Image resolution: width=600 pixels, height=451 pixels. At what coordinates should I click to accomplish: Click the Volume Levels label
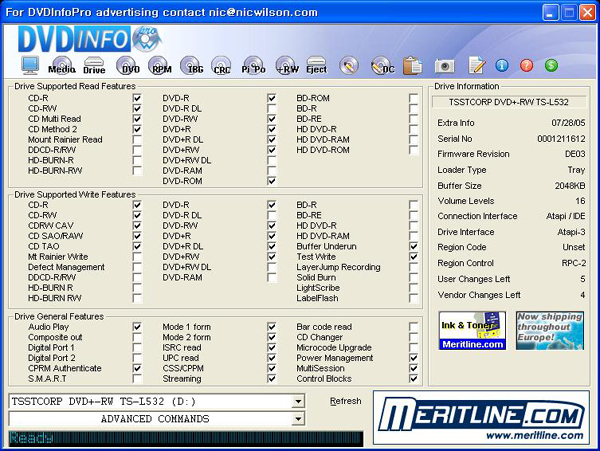tap(466, 201)
